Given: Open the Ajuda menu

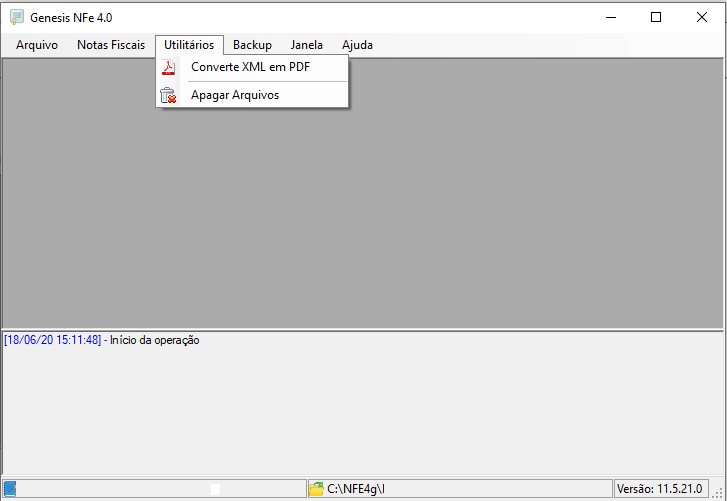Looking at the screenshot, I should [x=357, y=45].
